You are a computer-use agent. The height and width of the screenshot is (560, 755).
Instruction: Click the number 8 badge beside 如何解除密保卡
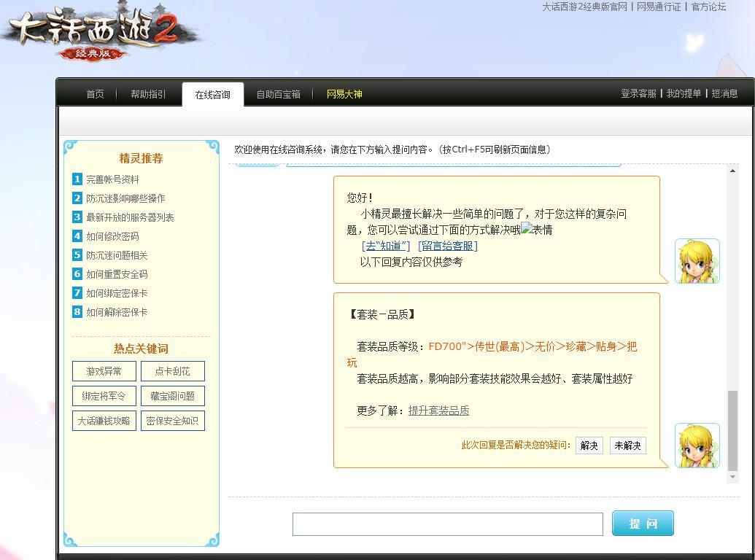(77, 312)
